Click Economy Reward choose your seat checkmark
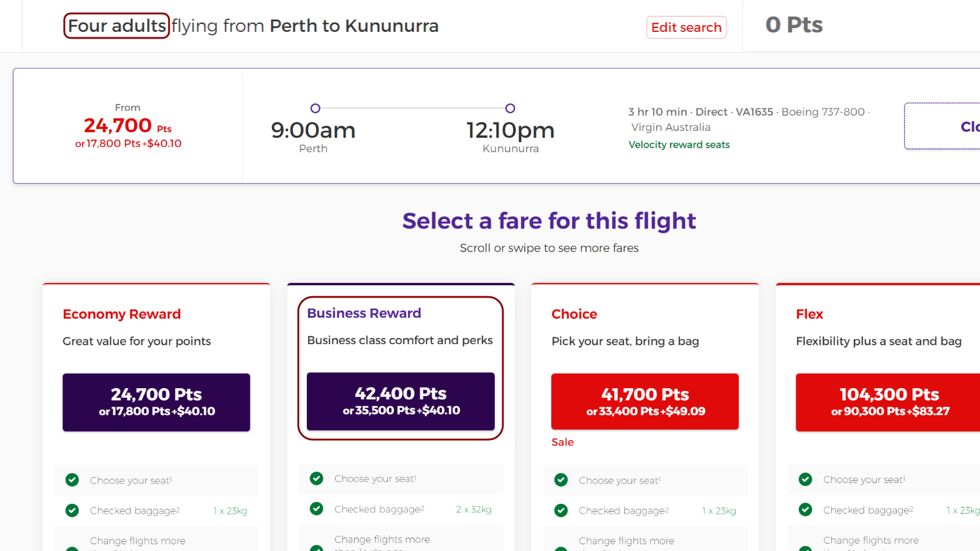The width and height of the screenshot is (980, 551). pyautogui.click(x=72, y=480)
